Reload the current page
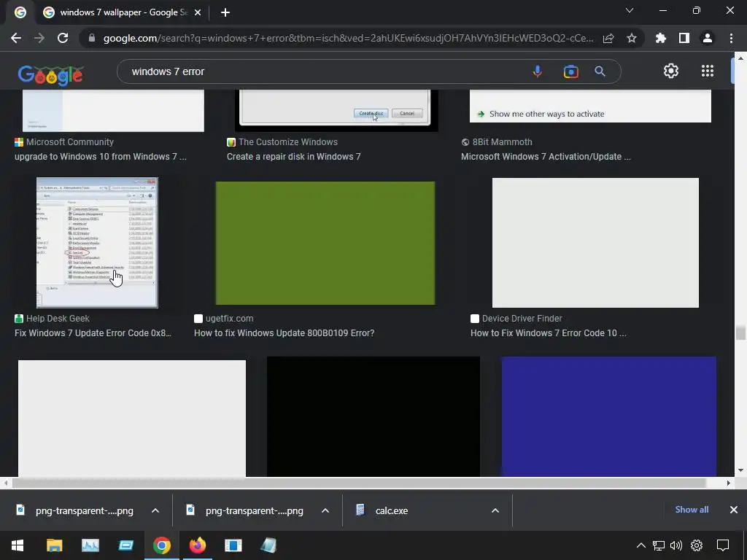 tap(63, 38)
